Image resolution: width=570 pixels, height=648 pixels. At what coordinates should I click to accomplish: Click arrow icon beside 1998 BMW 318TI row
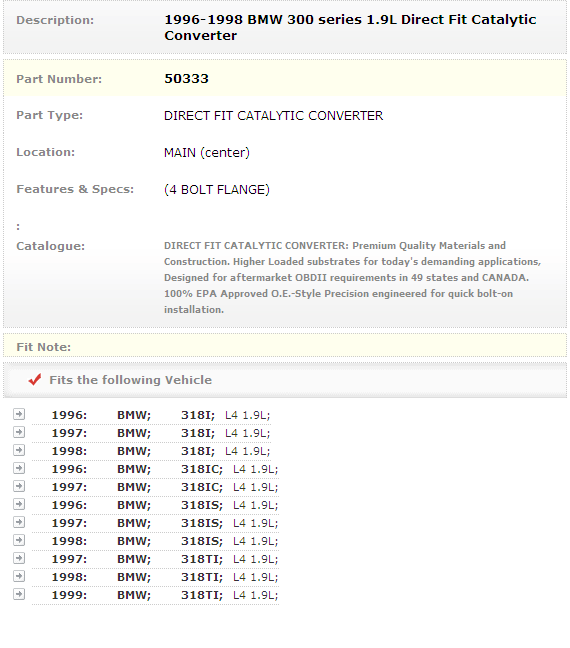[x=19, y=576]
